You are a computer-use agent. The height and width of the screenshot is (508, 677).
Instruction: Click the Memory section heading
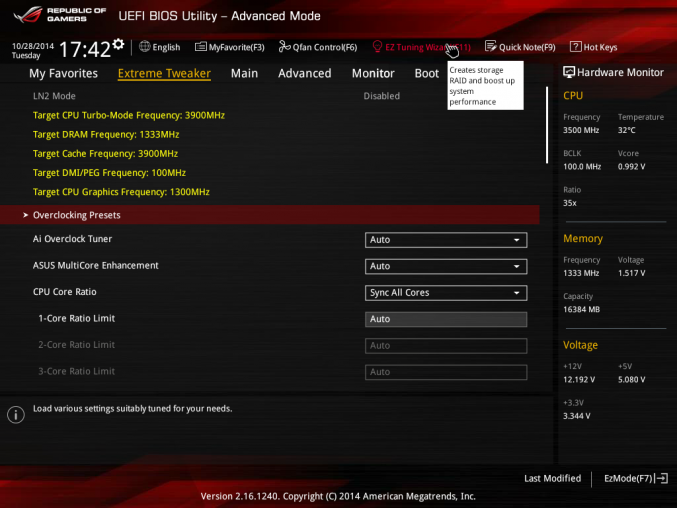583,239
